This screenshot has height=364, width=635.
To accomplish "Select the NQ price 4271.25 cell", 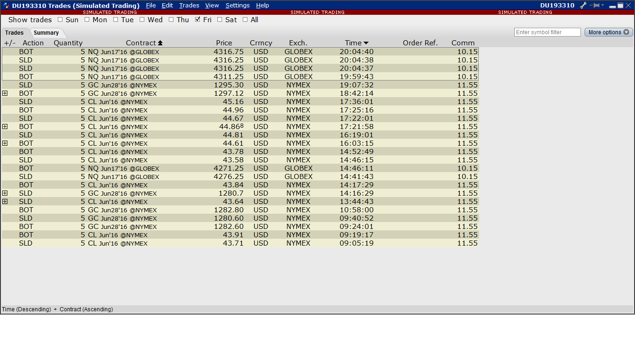I will click(x=228, y=168).
